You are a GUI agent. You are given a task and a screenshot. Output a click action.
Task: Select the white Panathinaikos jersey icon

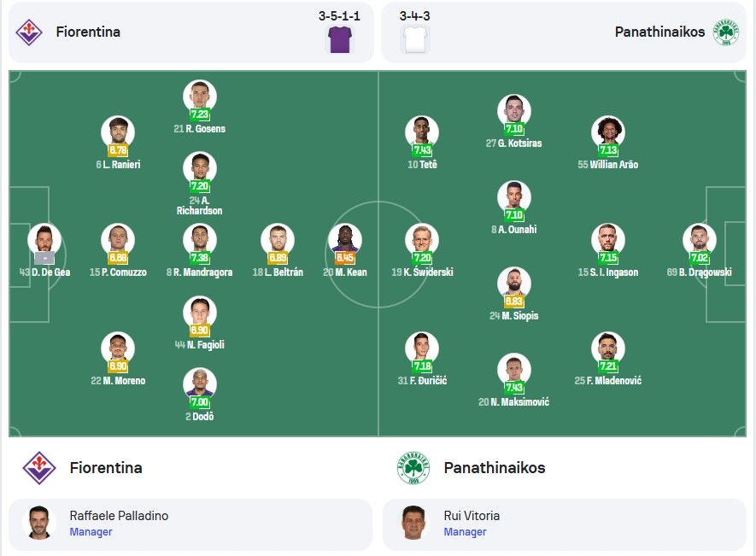[415, 39]
